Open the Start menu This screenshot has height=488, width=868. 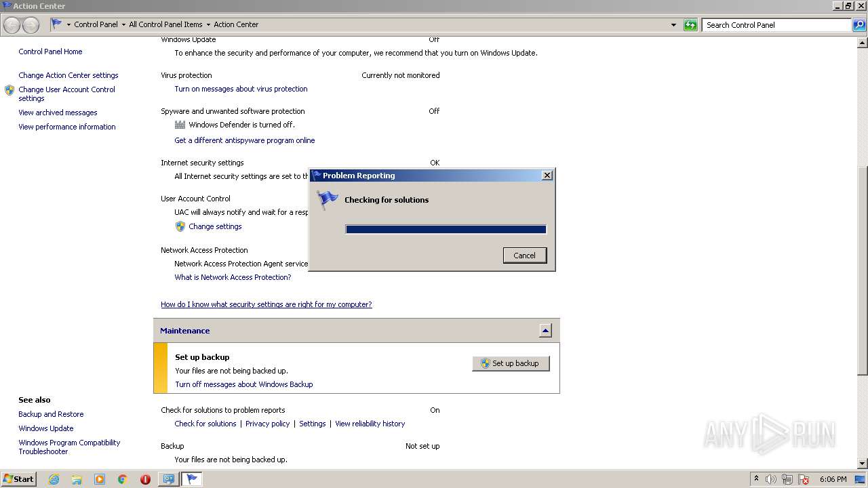(x=18, y=479)
